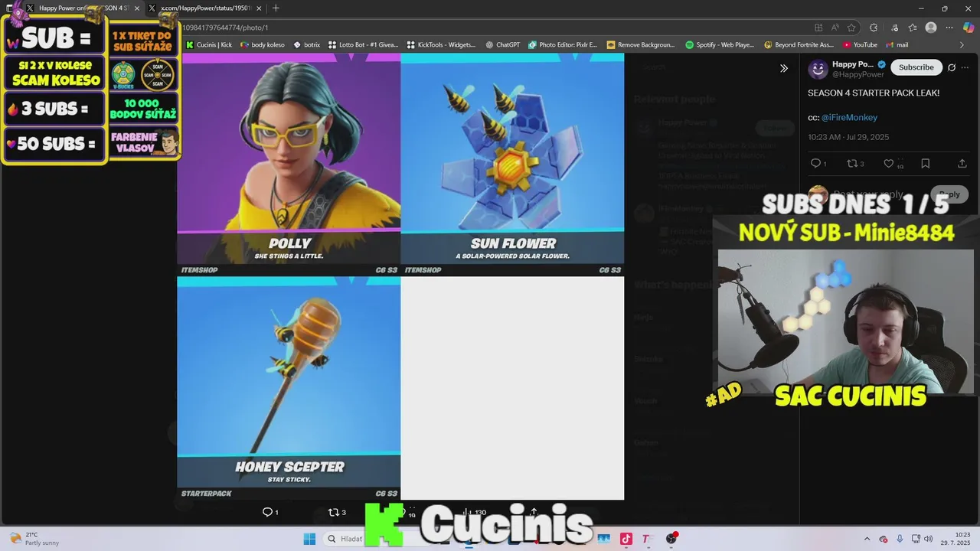
Task: Open the volume control in system tray
Action: pyautogui.click(x=928, y=539)
